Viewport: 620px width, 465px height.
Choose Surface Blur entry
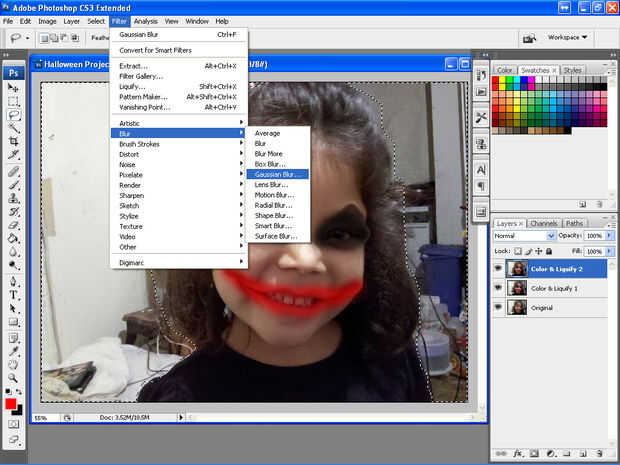pyautogui.click(x=278, y=236)
